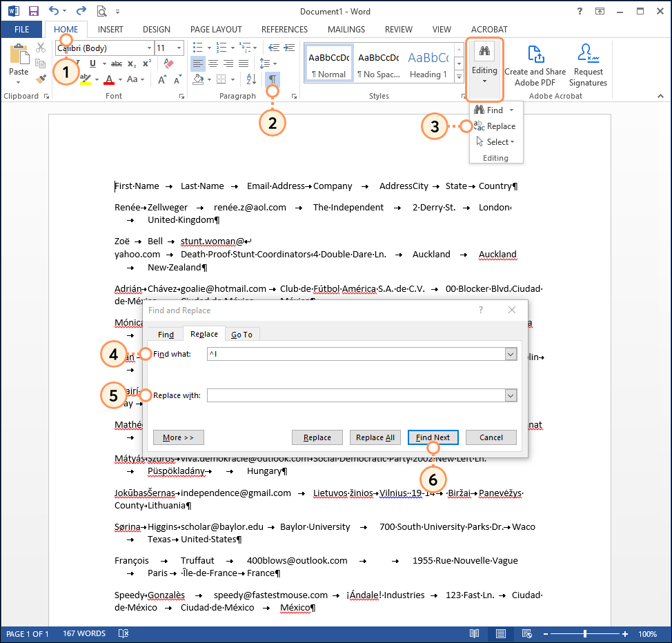The image size is (672, 643).
Task: Apply the red font color
Action: pos(109,79)
